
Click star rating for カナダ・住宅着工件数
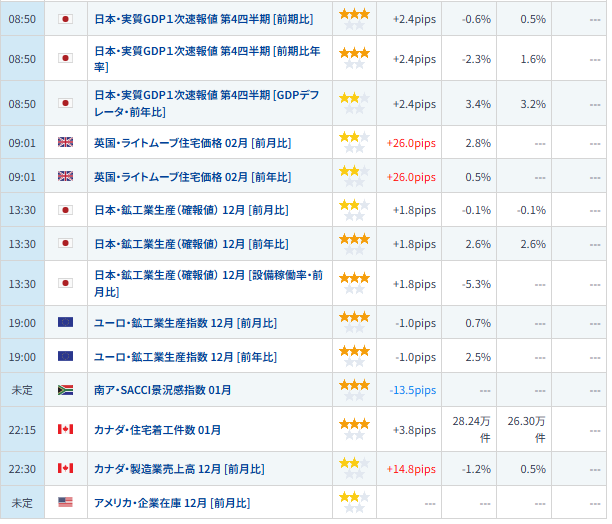point(354,429)
